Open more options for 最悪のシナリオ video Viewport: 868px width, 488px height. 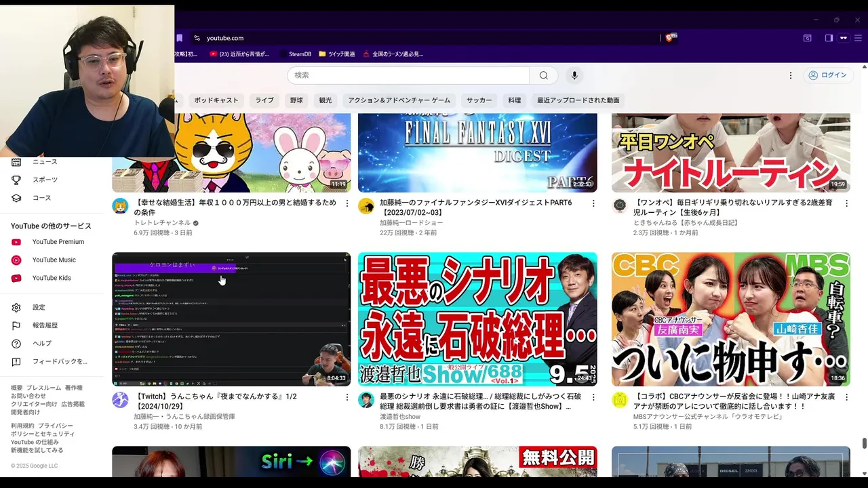click(593, 397)
